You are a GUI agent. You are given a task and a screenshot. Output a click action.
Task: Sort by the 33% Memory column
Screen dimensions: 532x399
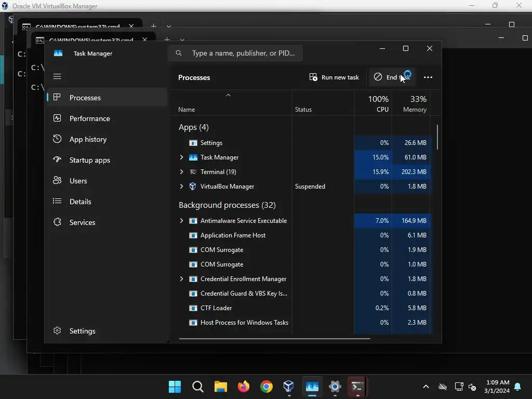tap(411, 104)
